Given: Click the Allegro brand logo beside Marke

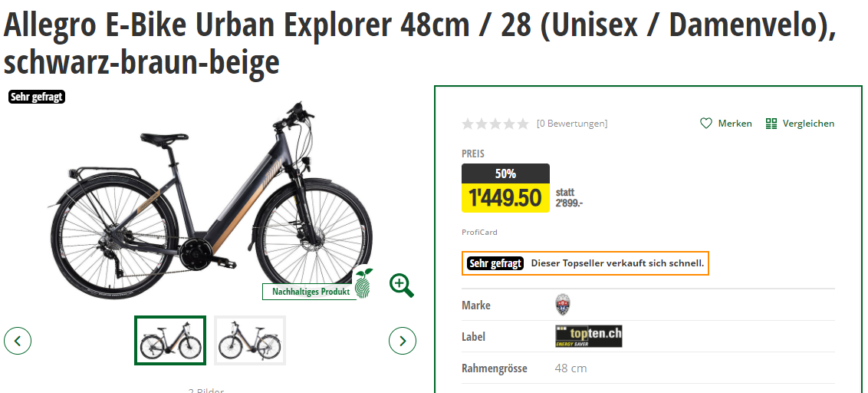Looking at the screenshot, I should [x=563, y=305].
